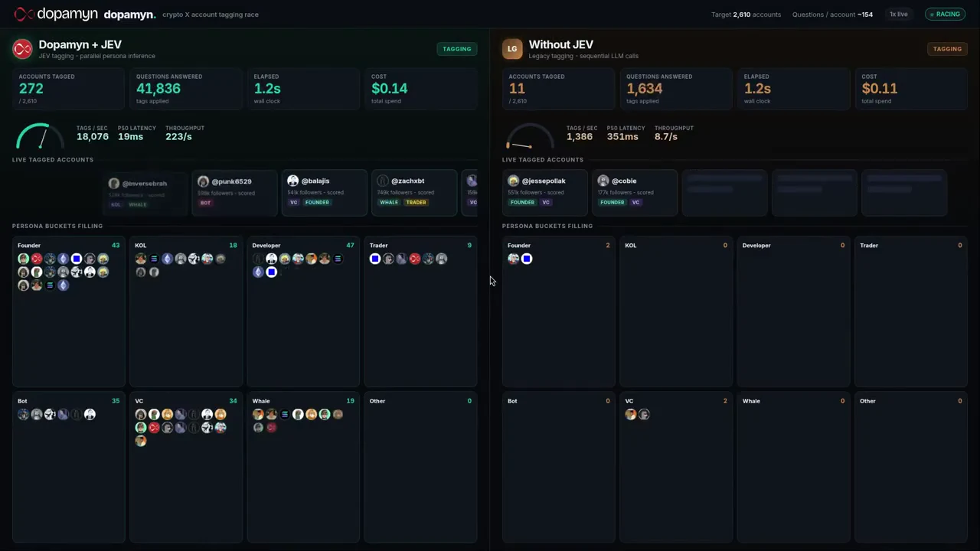Click the empty Other bucket in Dopamyn panel
This screenshot has height=551, width=980.
[x=420, y=468]
